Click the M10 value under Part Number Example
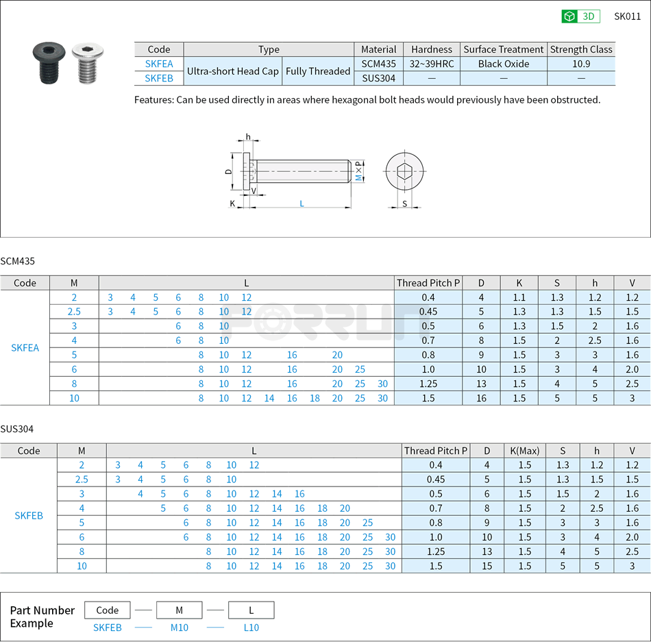Screen dimensions: 651x644 [x=180, y=627]
